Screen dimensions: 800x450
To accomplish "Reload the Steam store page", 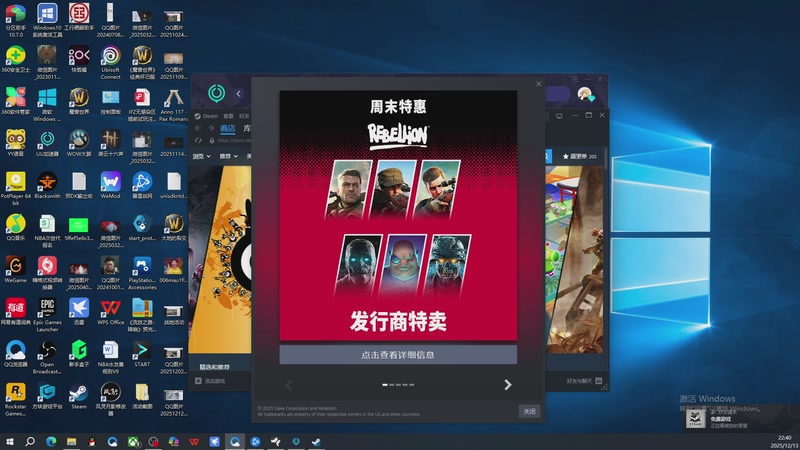I will 198,140.
